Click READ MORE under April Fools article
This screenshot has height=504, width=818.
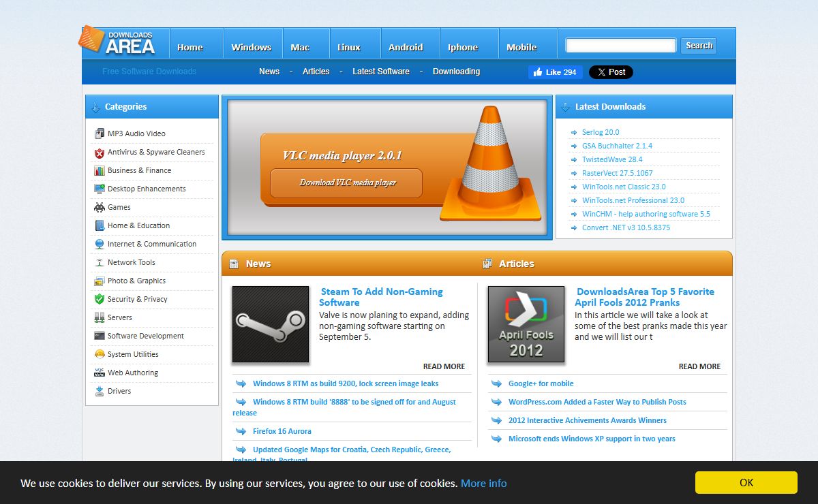coord(699,366)
